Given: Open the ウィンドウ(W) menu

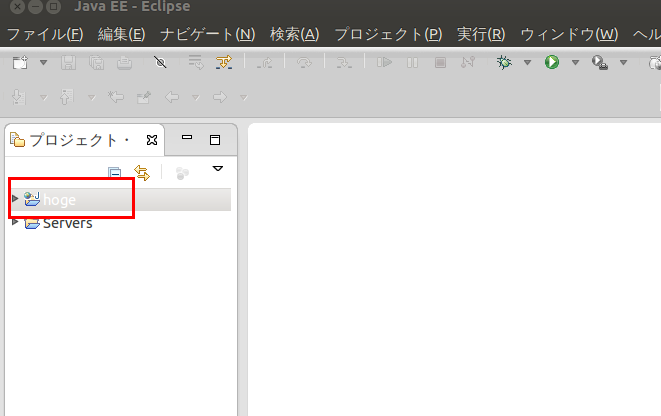Looking at the screenshot, I should tap(569, 34).
